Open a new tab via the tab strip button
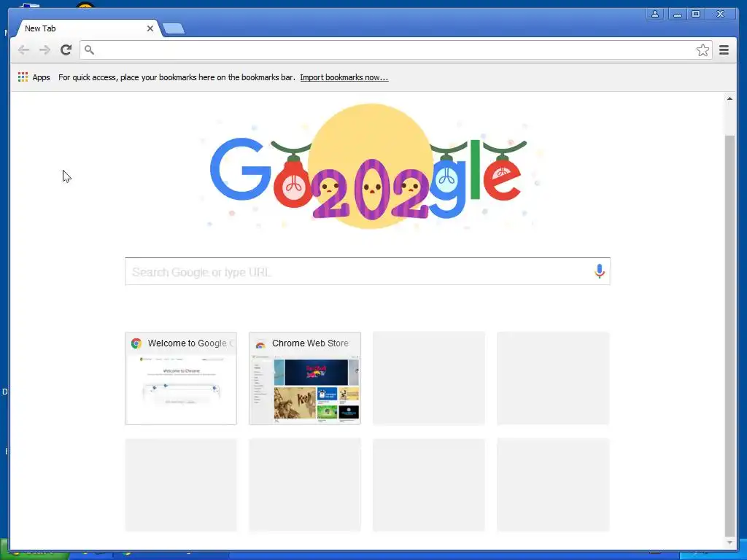The height and width of the screenshot is (560, 747). tap(174, 29)
